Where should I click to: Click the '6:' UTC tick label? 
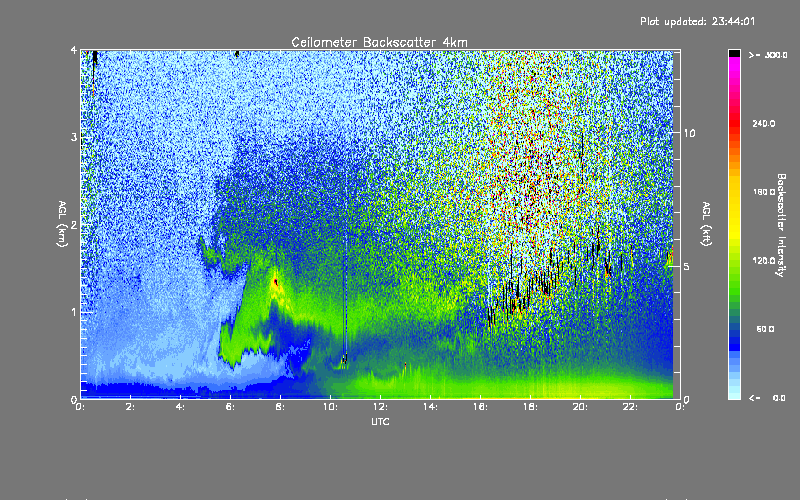click(x=231, y=407)
